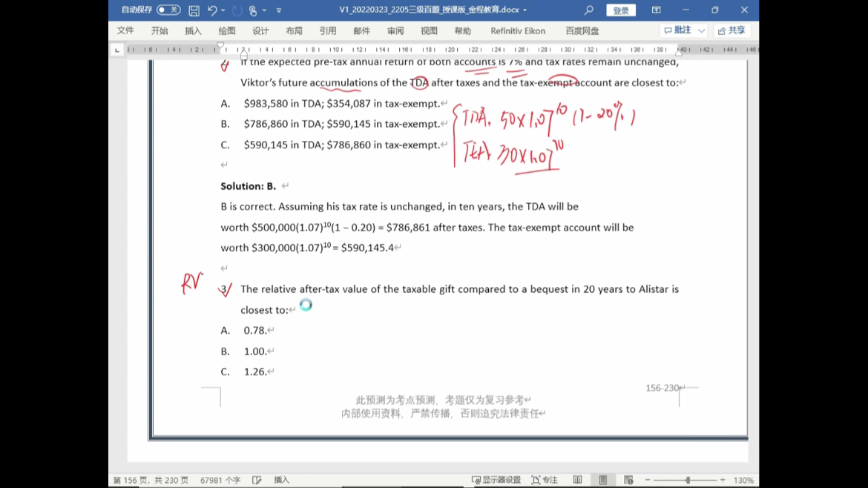Image resolution: width=868 pixels, height=488 pixels.
Task: Toggle the 自动保存 AutoSave switch
Action: pyautogui.click(x=168, y=10)
